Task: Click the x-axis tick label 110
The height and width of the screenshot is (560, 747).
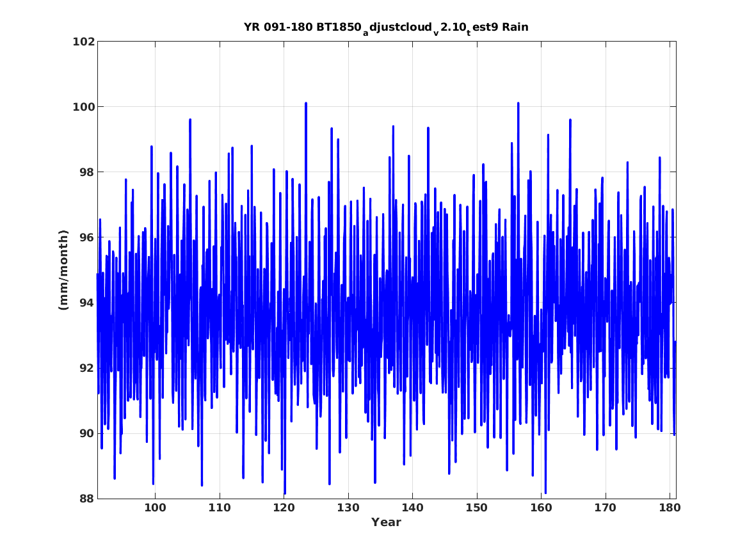Action: [x=220, y=508]
